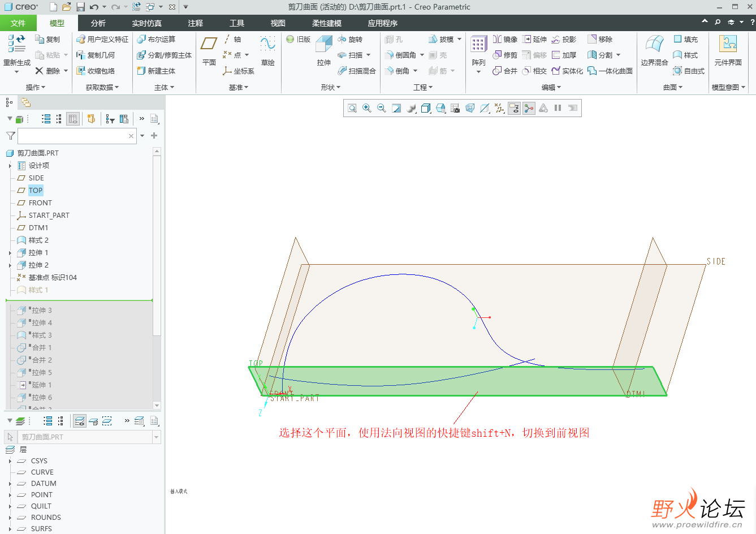Select the 草绘 (Sketch) tool

point(268,51)
